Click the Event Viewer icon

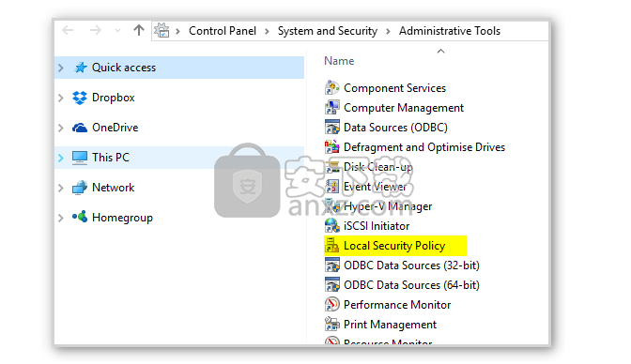click(x=332, y=187)
